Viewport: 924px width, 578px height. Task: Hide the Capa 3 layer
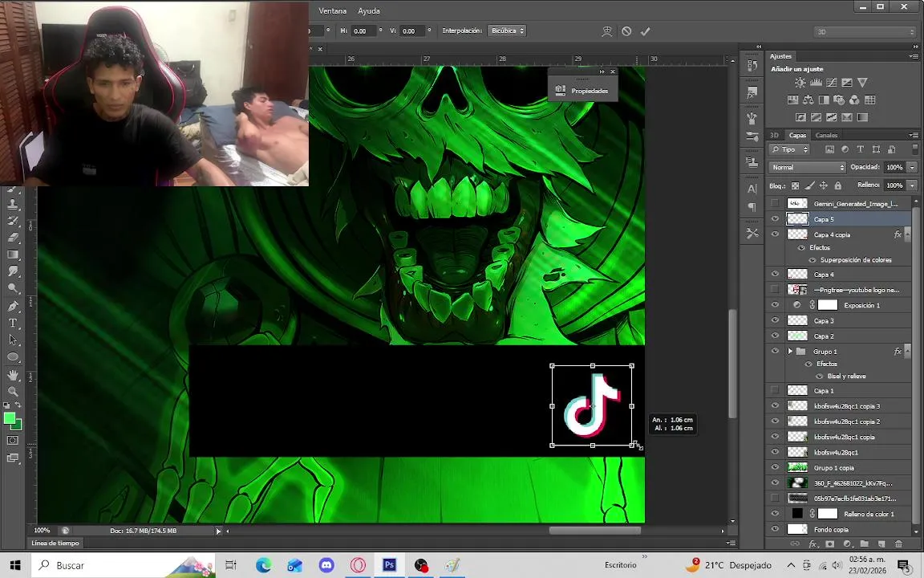[x=775, y=320]
